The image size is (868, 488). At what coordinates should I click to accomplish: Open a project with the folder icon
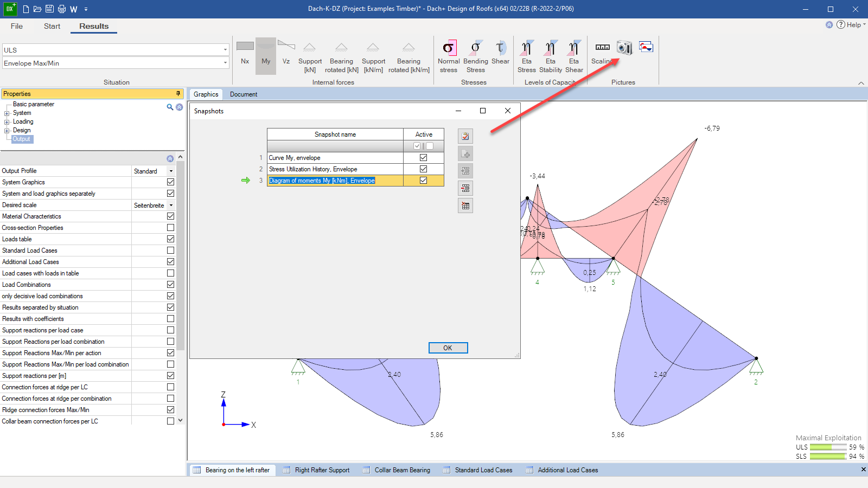[37, 9]
